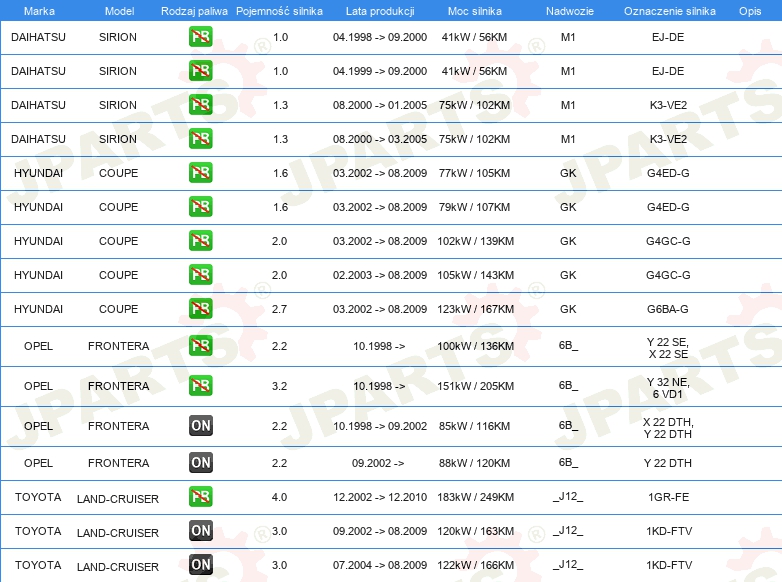
Task: Click the Lata produkcji column header
Action: (x=379, y=10)
